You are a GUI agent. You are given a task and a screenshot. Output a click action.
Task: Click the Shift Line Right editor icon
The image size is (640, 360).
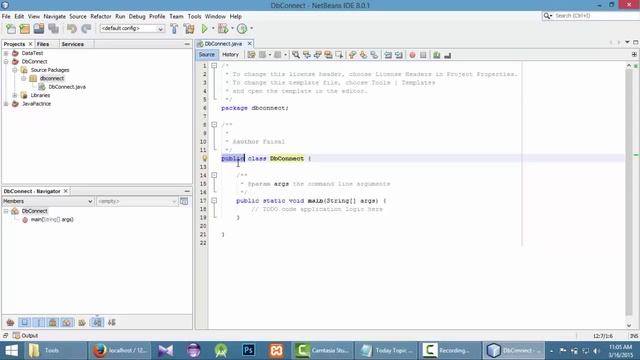click(x=399, y=55)
